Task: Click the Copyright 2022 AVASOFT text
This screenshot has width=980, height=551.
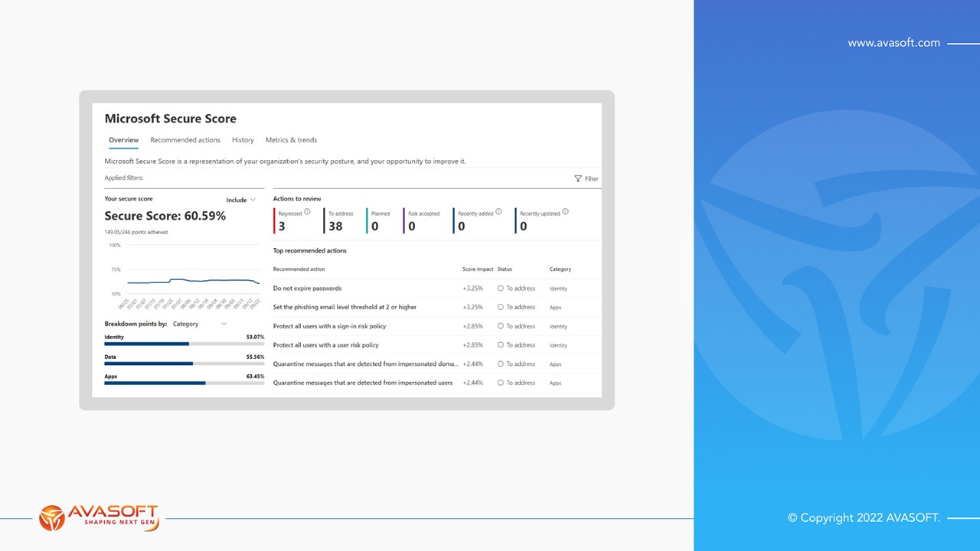Action: (x=864, y=518)
